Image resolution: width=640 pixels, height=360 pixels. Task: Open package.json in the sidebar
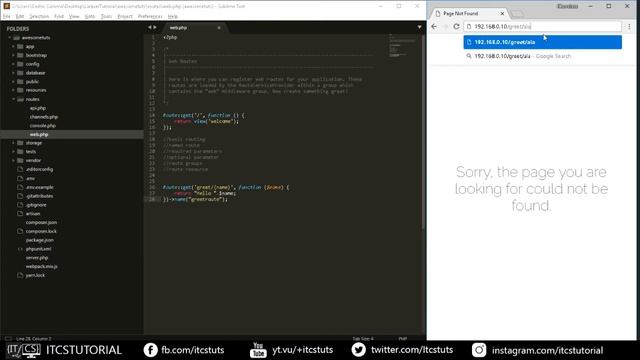click(40, 240)
